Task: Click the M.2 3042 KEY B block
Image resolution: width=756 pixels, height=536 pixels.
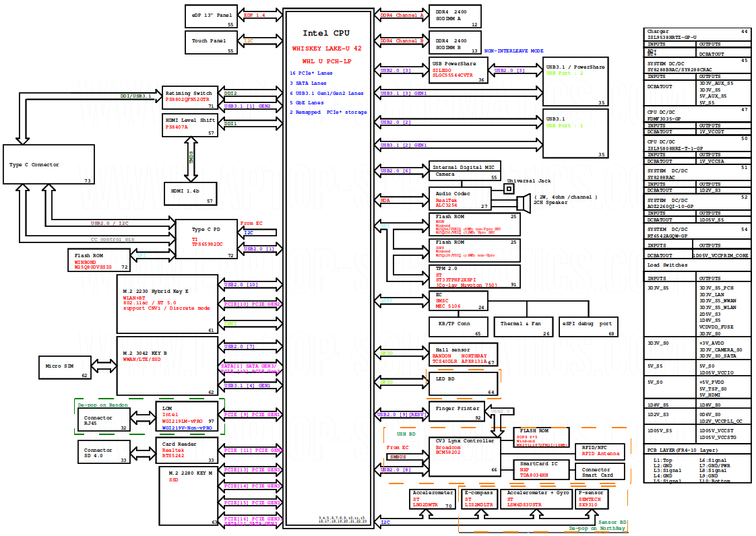Action: (x=167, y=366)
